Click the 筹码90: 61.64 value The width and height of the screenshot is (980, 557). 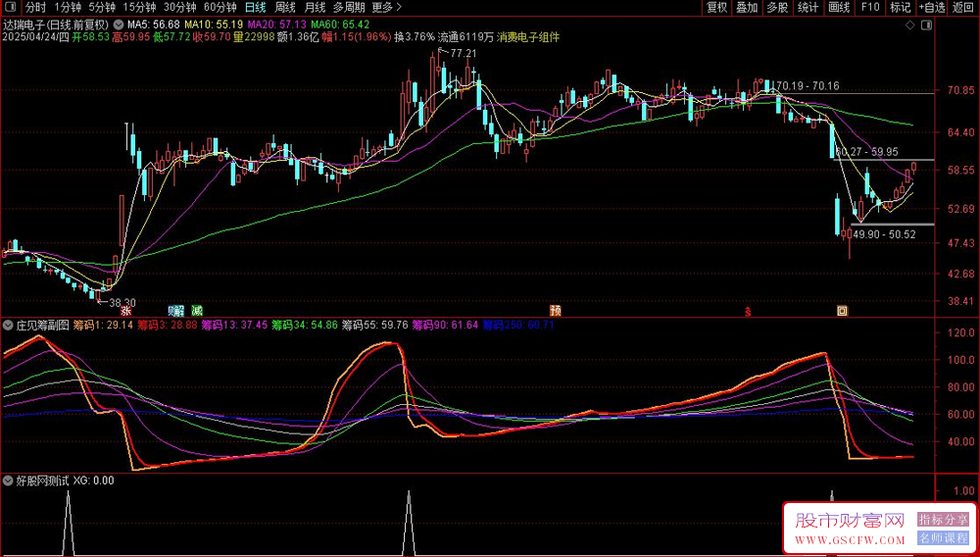(x=445, y=325)
